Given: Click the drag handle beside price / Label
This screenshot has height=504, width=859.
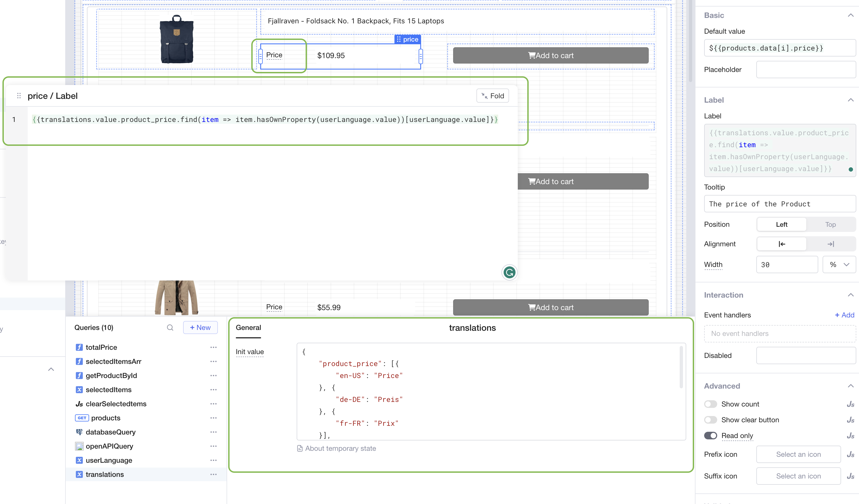Looking at the screenshot, I should [x=19, y=96].
